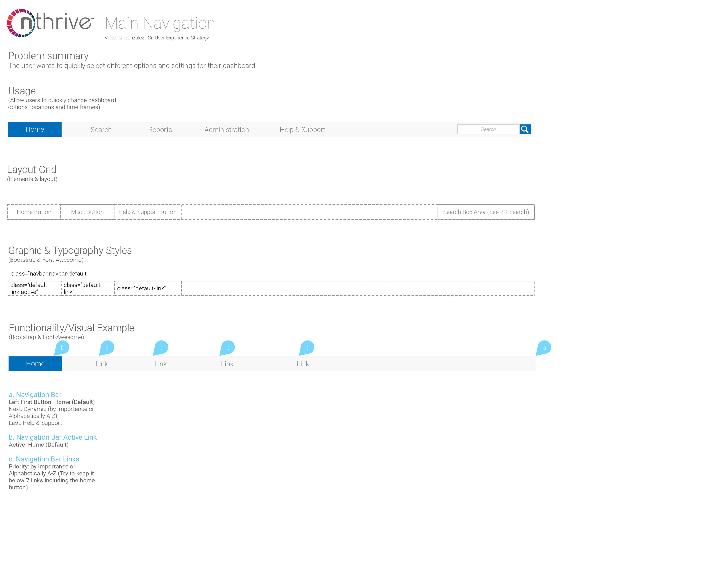This screenshot has height=571, width=728.
Task: Click the 'a. Navigation Bar' heading
Action: [35, 395]
